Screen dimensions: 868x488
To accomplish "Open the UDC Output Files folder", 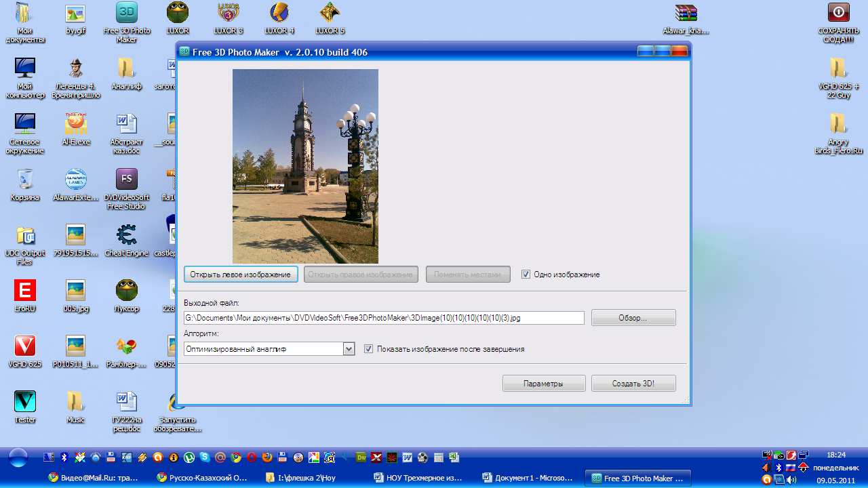I will (x=25, y=245).
